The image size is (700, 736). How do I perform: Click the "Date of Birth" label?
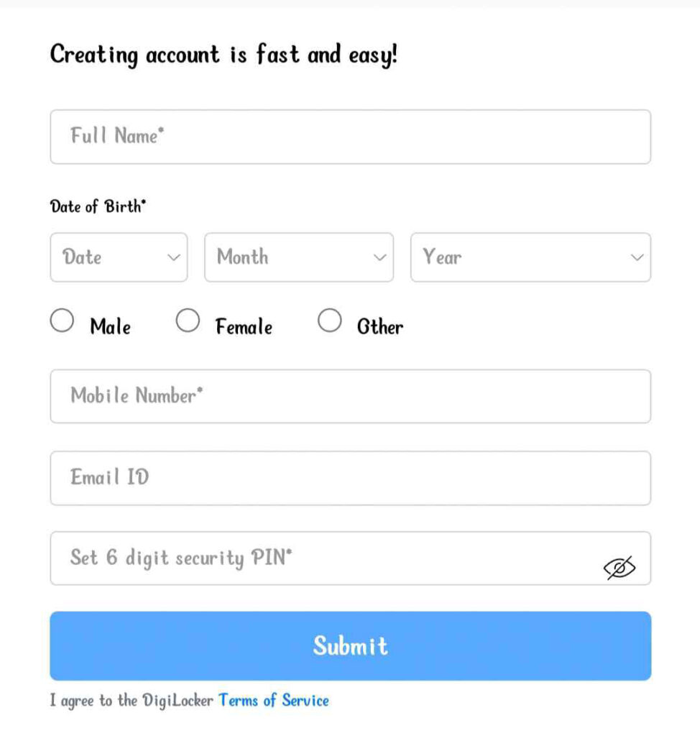pos(98,207)
